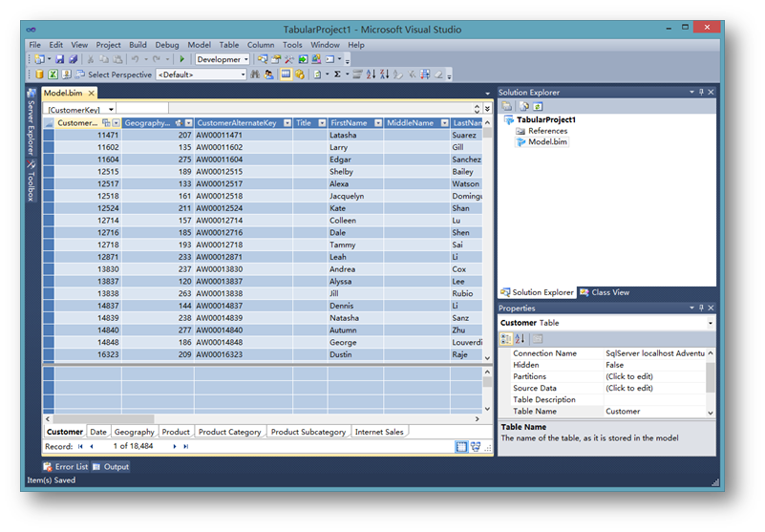Click the Solution Explorer icon in the top toolbar
This screenshot has height=532, width=765.
(x=263, y=59)
